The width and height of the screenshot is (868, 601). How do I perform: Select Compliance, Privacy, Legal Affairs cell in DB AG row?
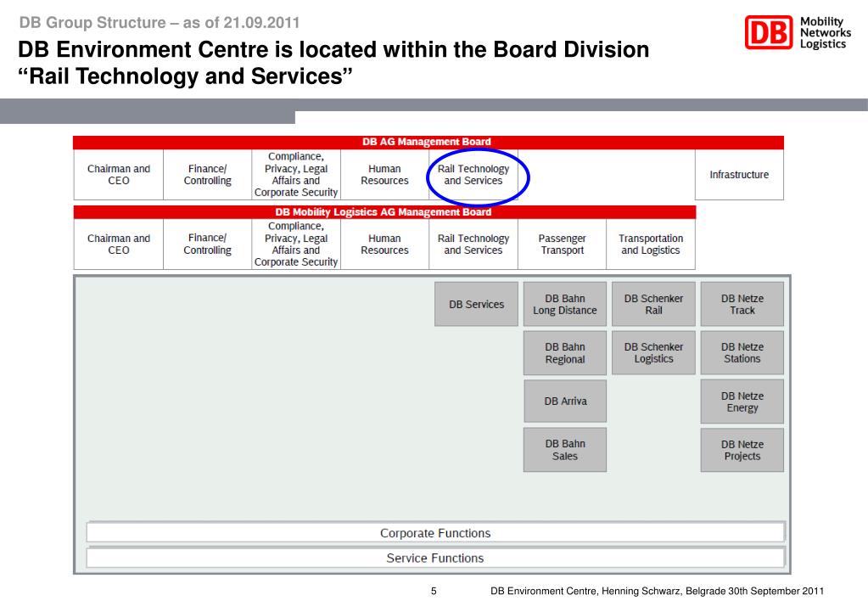(296, 175)
